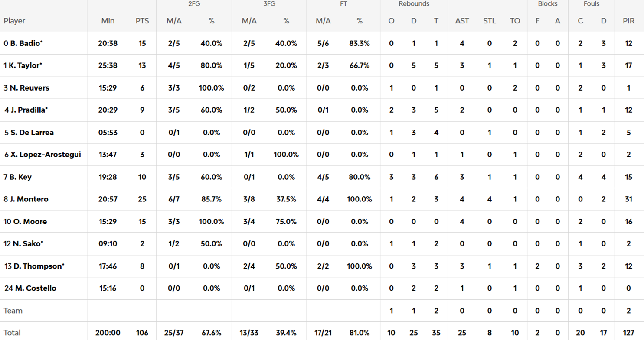This screenshot has width=644, height=340.
Task: Open X. Lopez-Arostegui's player link
Action: pyautogui.click(x=45, y=155)
